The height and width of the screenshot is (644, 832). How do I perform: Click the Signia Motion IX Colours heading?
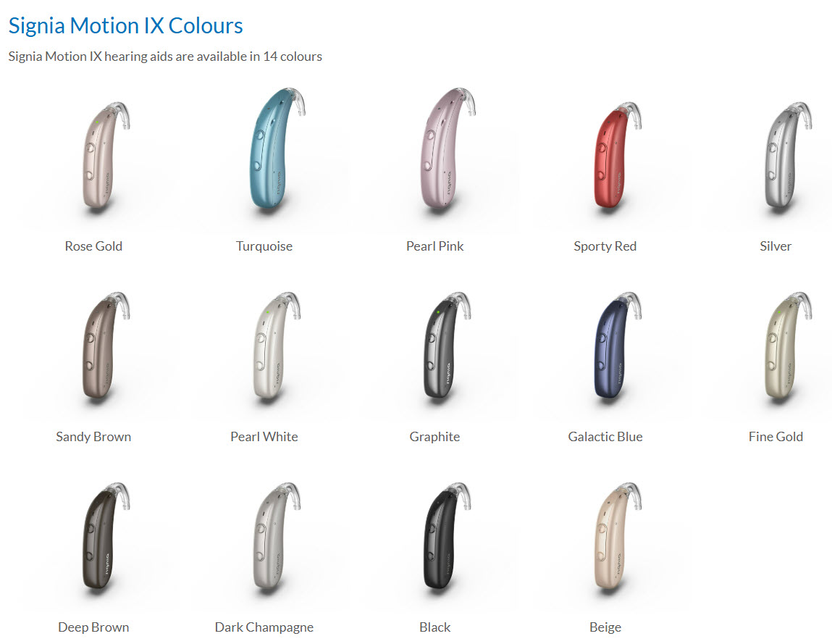tap(126, 25)
